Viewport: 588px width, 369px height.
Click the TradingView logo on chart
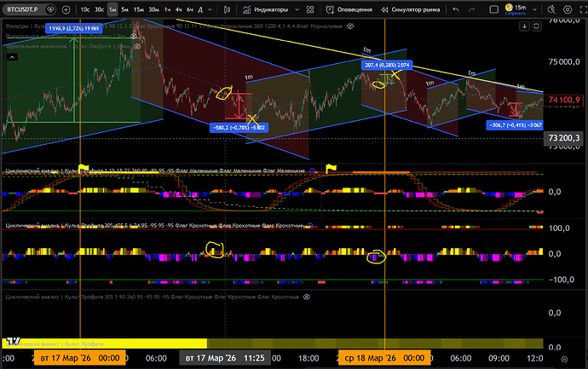point(14,341)
